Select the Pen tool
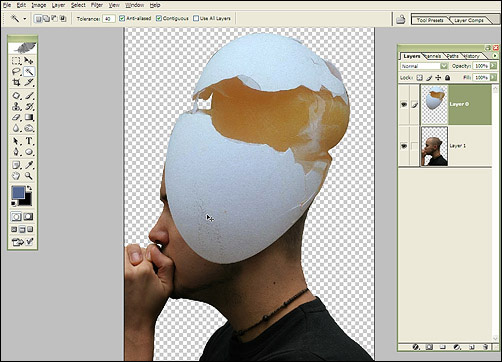The image size is (502, 362). click(16, 152)
